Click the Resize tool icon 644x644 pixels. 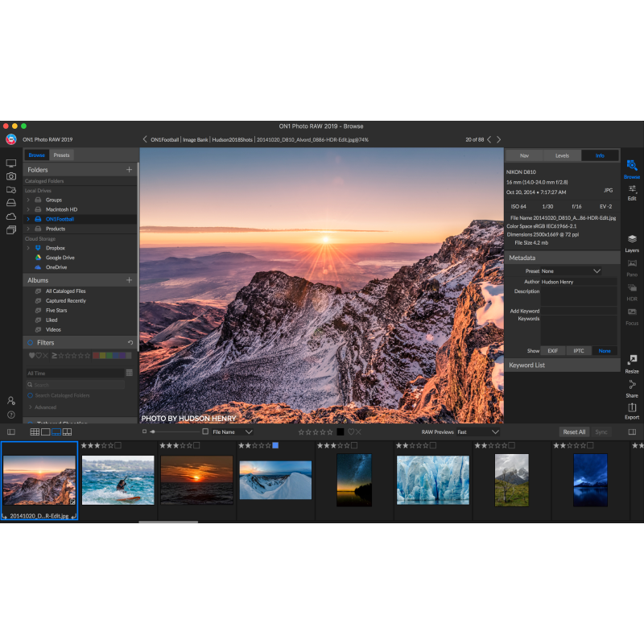tap(632, 361)
